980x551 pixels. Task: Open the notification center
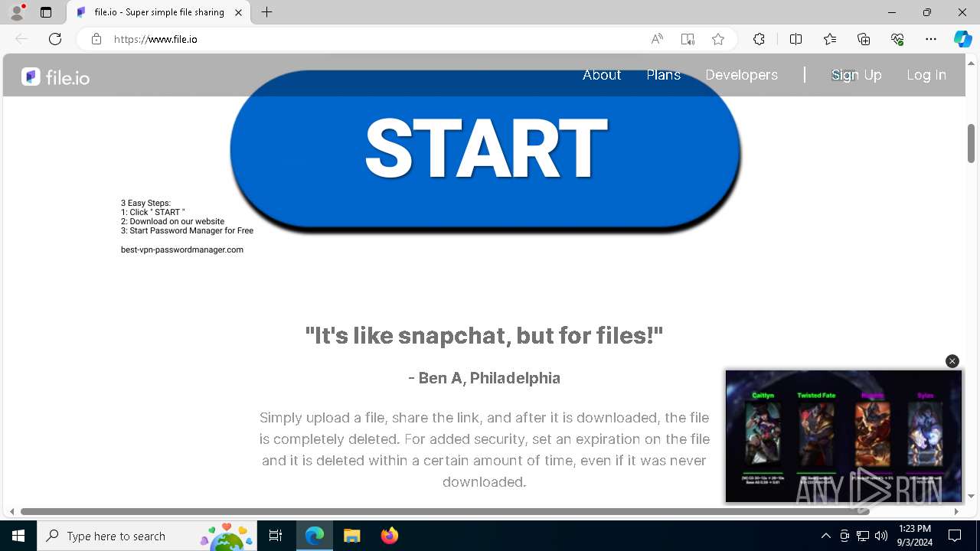click(x=955, y=536)
